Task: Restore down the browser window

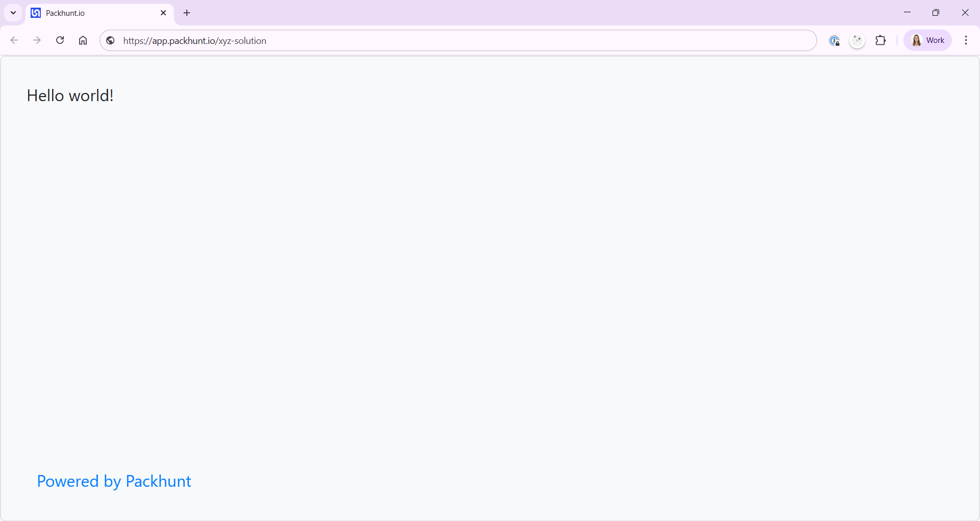Action: click(x=936, y=13)
